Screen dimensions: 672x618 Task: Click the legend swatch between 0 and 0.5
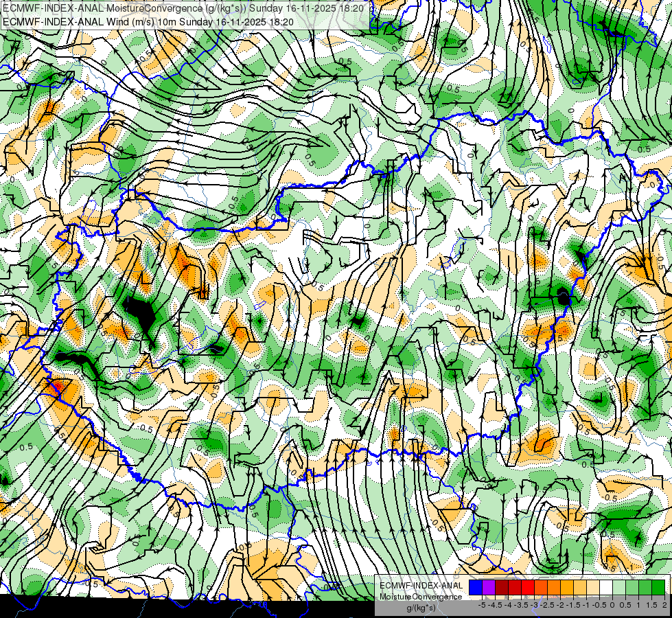619,587
